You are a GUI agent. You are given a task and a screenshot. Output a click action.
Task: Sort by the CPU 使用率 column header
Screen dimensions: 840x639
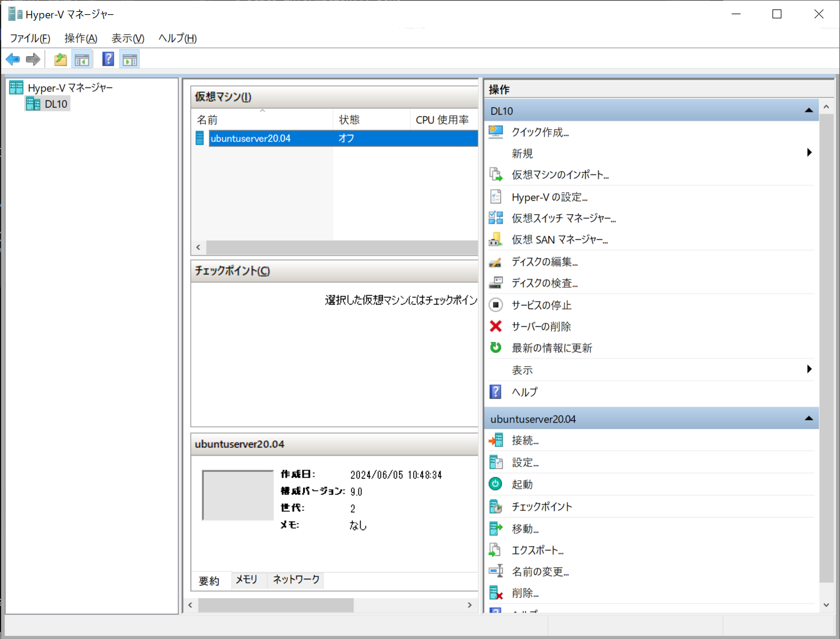444,120
